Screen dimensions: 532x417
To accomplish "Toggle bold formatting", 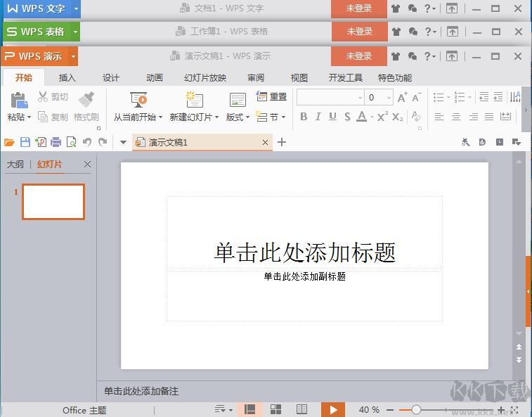I will point(304,117).
